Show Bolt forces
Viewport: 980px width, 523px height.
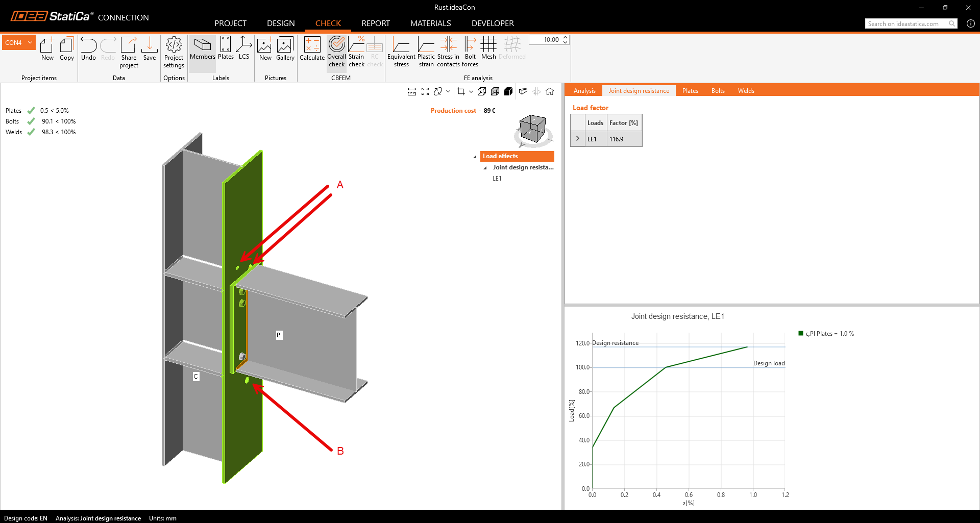coord(470,52)
